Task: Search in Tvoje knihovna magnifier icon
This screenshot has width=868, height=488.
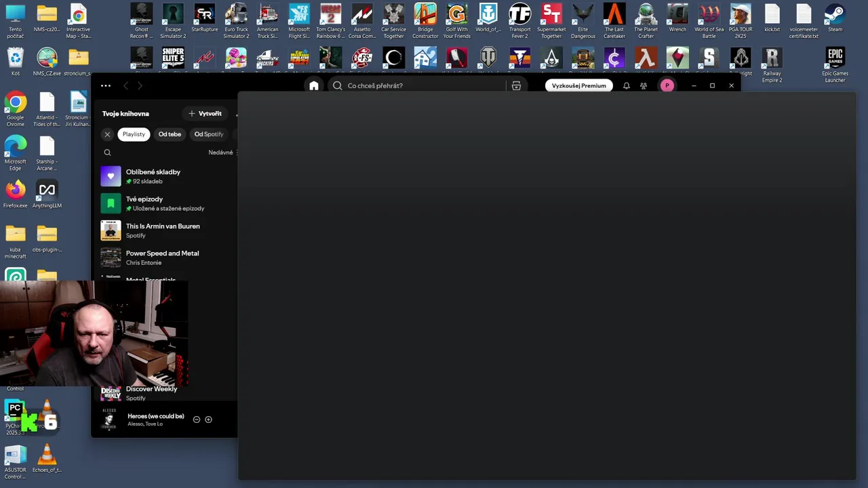Action: coord(107,152)
